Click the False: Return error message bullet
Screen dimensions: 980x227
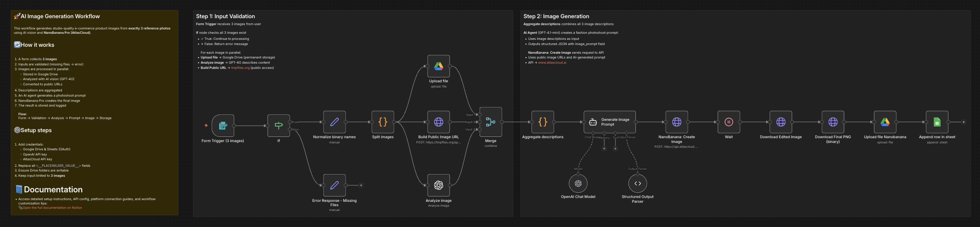pos(224,44)
